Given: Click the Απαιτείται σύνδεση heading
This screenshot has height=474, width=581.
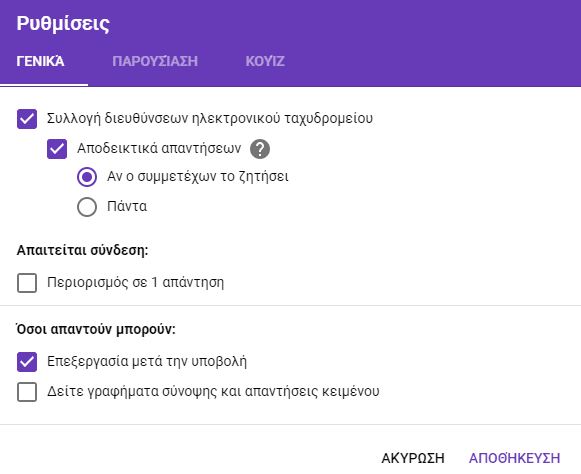Looking at the screenshot, I should pyautogui.click(x=82, y=250).
